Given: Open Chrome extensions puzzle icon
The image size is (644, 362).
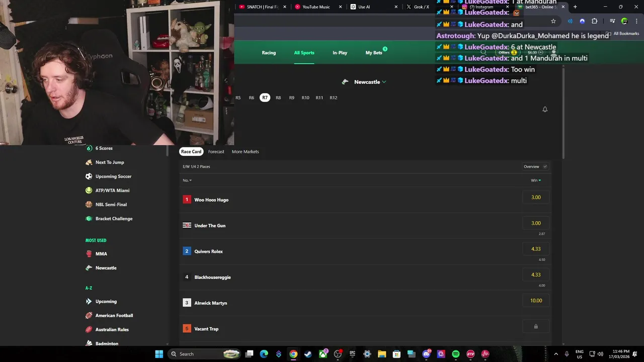Looking at the screenshot, I should click(595, 21).
